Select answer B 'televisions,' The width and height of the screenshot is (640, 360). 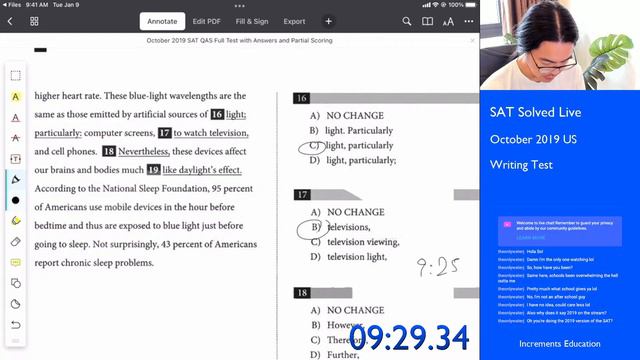pyautogui.click(x=340, y=227)
